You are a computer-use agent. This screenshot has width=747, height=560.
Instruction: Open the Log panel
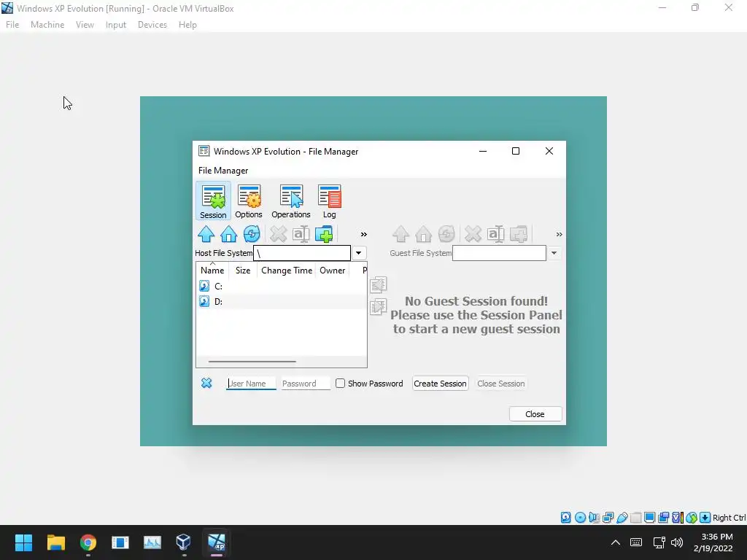tap(329, 201)
